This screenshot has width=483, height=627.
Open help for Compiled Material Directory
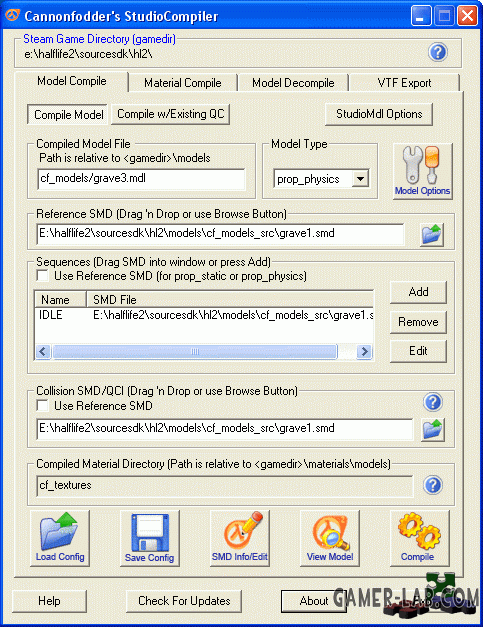(x=433, y=485)
